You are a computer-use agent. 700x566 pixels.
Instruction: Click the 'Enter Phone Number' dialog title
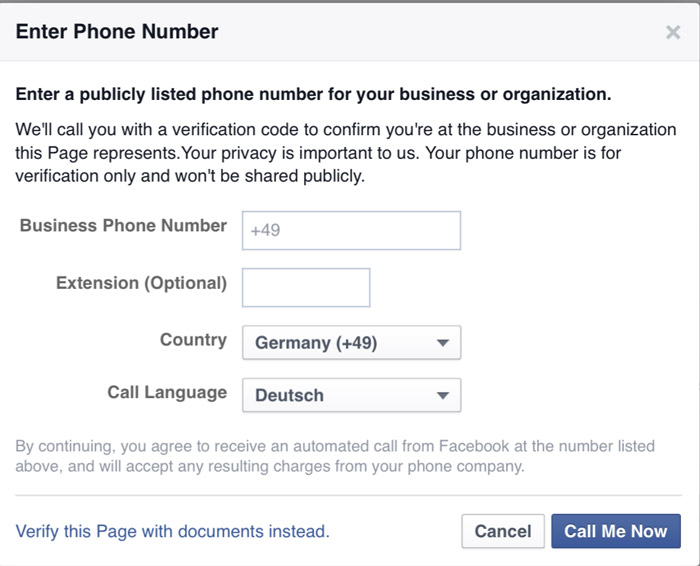click(x=117, y=31)
